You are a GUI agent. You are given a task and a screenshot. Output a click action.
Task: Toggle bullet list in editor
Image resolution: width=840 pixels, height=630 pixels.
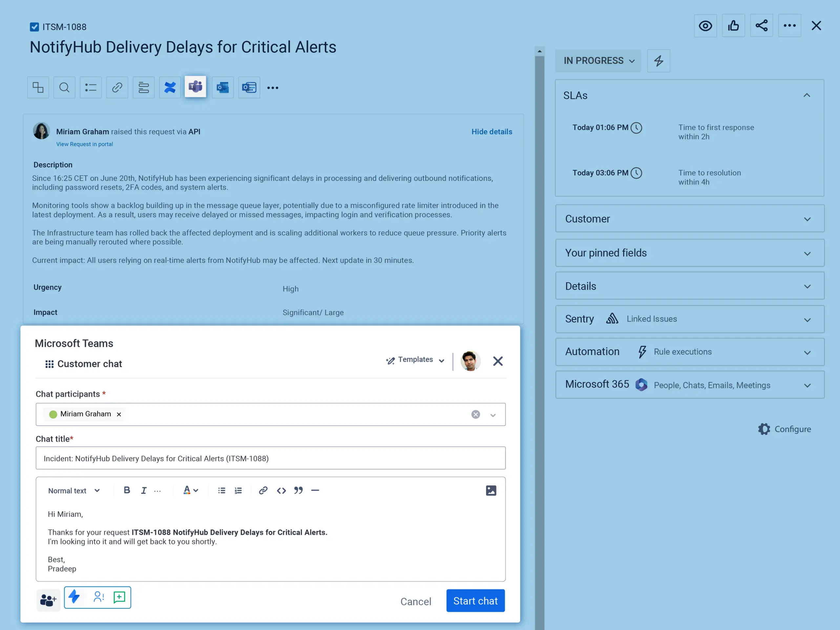pos(222,491)
